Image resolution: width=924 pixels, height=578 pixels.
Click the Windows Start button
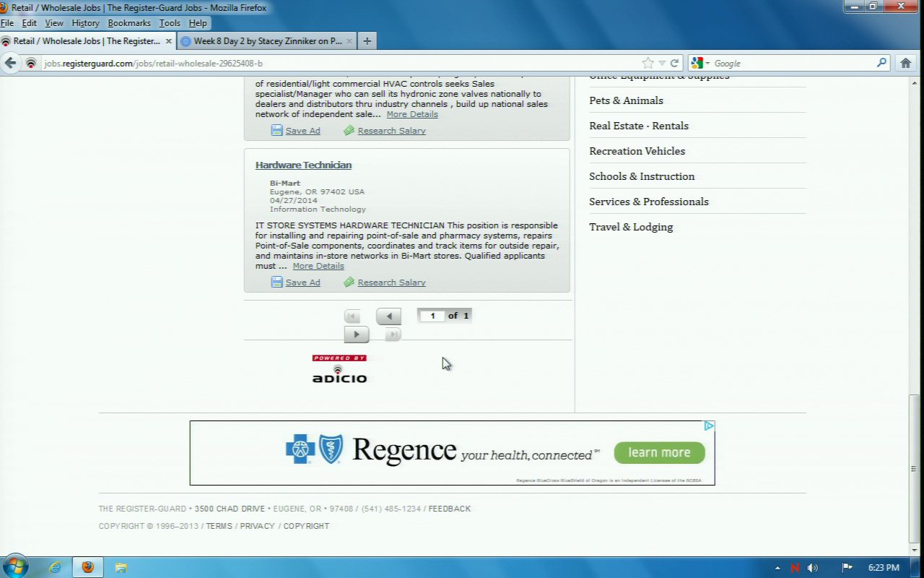click(x=15, y=566)
